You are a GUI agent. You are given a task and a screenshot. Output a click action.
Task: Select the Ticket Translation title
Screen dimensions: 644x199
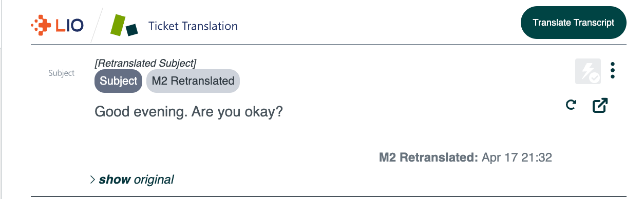pyautogui.click(x=193, y=26)
